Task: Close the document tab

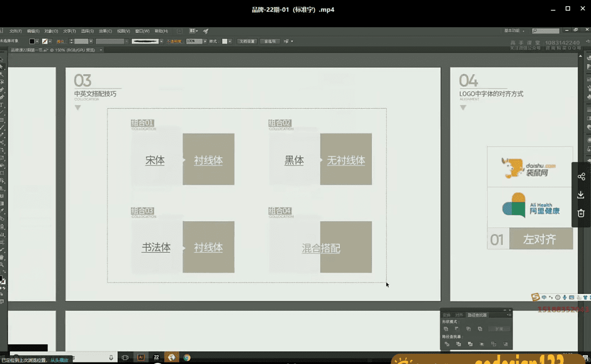Action: [x=101, y=49]
